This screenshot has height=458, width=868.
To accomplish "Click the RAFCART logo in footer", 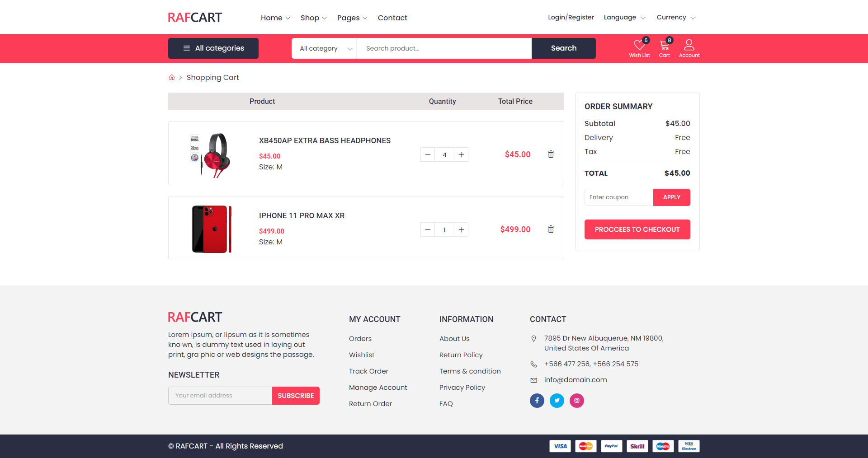I will pyautogui.click(x=195, y=317).
